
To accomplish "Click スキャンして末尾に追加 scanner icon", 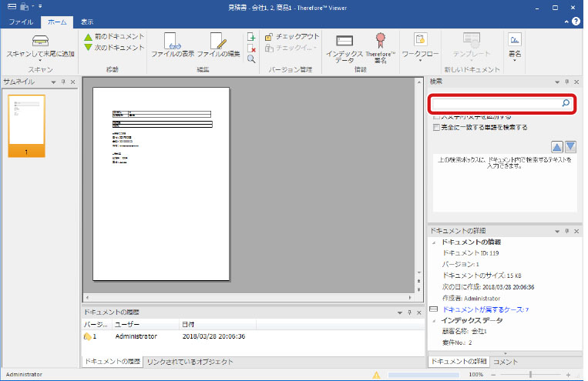I will coord(40,40).
